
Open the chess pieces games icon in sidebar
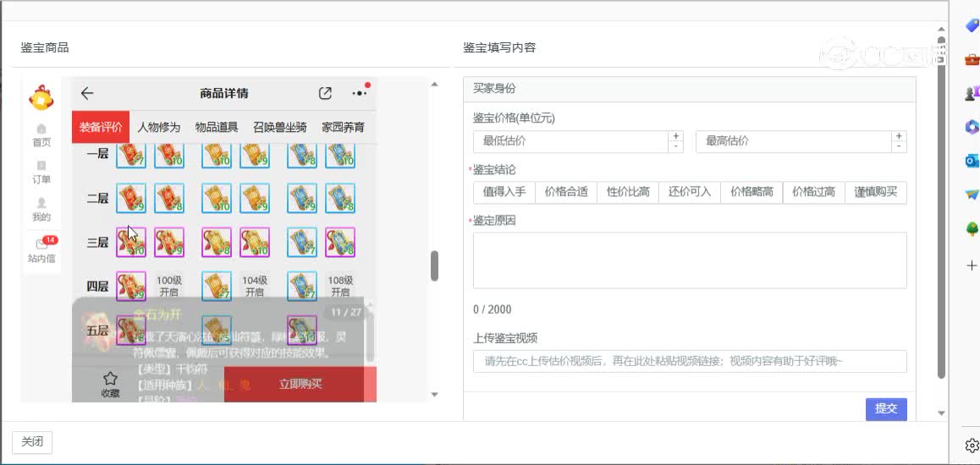point(972,93)
